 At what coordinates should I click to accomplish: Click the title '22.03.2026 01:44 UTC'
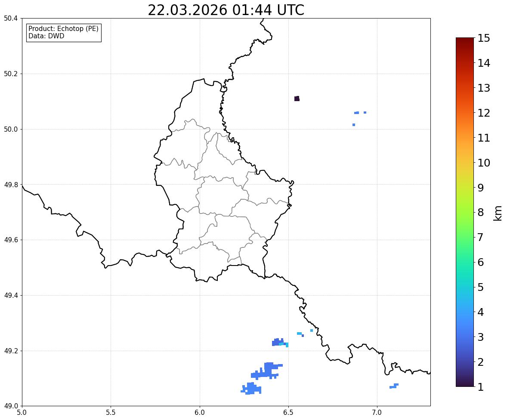(226, 10)
